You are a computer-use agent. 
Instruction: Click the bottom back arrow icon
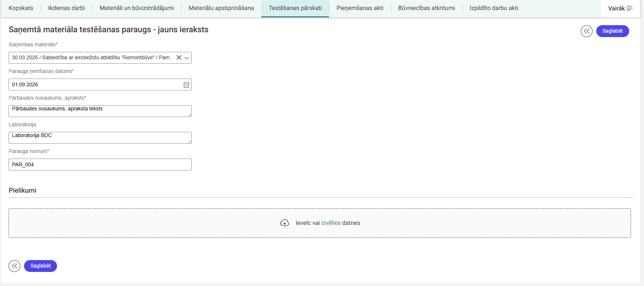14,266
